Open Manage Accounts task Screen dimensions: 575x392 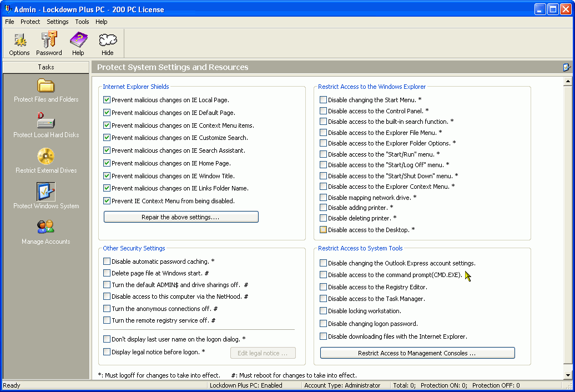coord(46,233)
